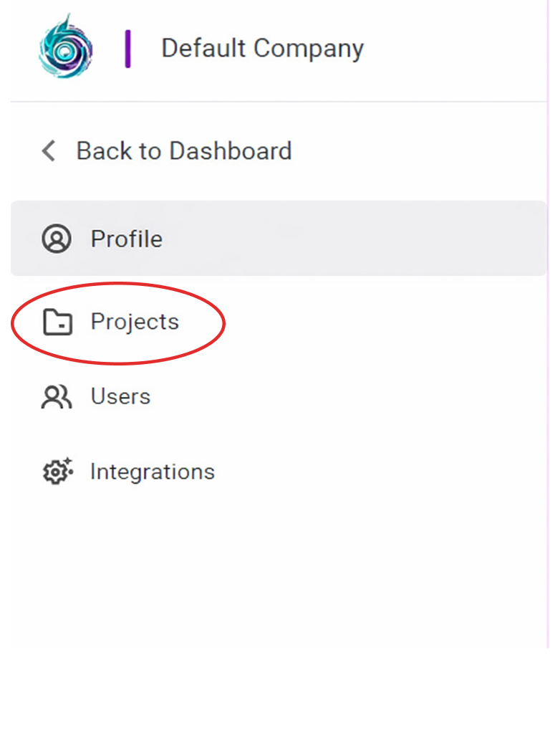Click the Integrations gear icon
This screenshot has width=560, height=746.
[x=55, y=473]
